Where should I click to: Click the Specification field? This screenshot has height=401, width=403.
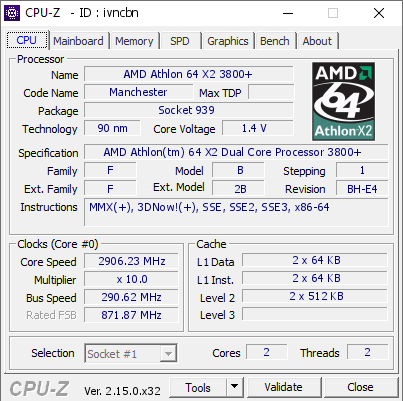(236, 152)
